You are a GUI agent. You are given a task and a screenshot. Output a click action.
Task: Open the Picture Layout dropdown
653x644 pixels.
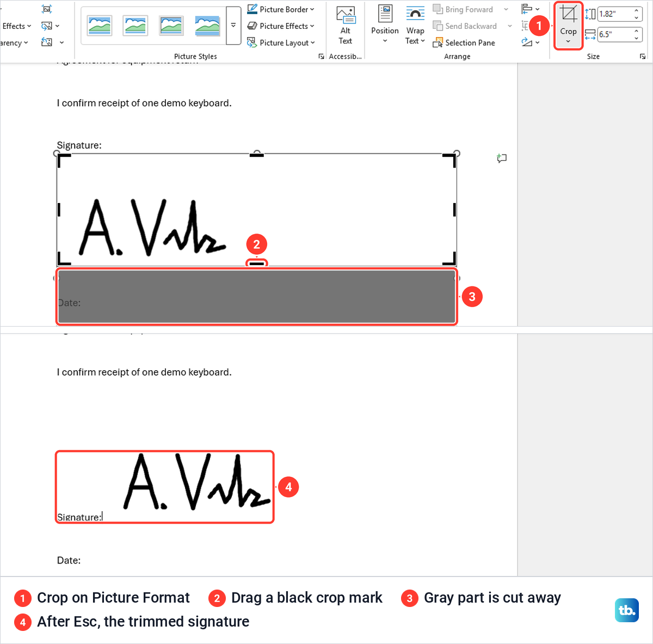[281, 42]
